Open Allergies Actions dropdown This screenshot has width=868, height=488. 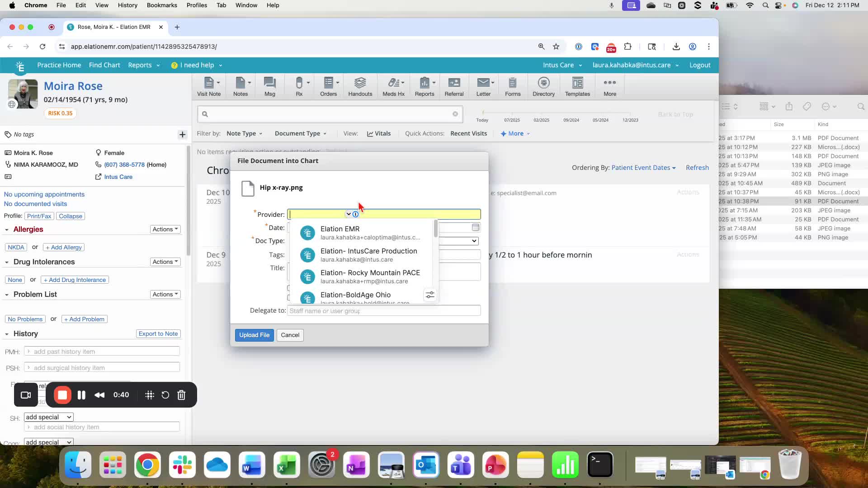click(165, 229)
